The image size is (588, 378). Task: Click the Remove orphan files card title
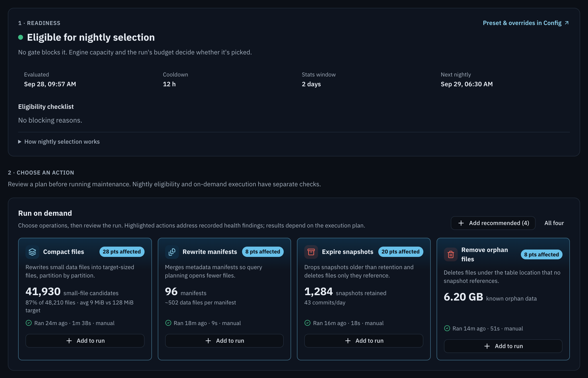[485, 254]
